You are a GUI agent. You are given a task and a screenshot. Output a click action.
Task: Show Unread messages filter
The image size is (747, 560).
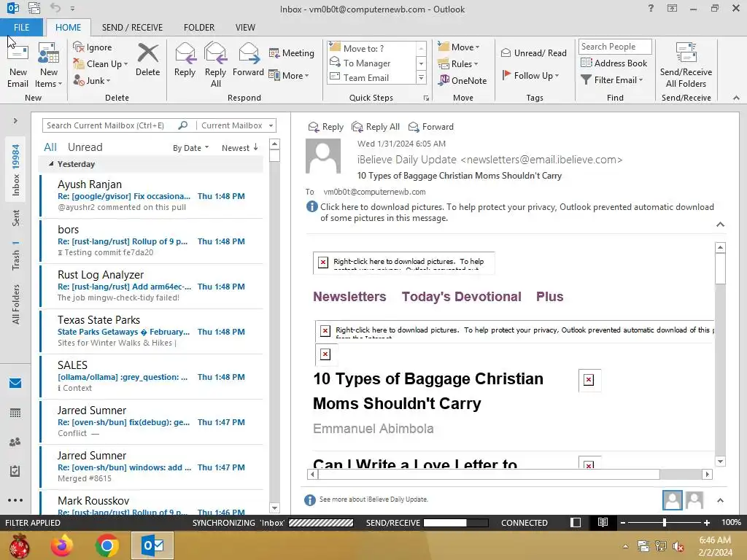point(85,147)
